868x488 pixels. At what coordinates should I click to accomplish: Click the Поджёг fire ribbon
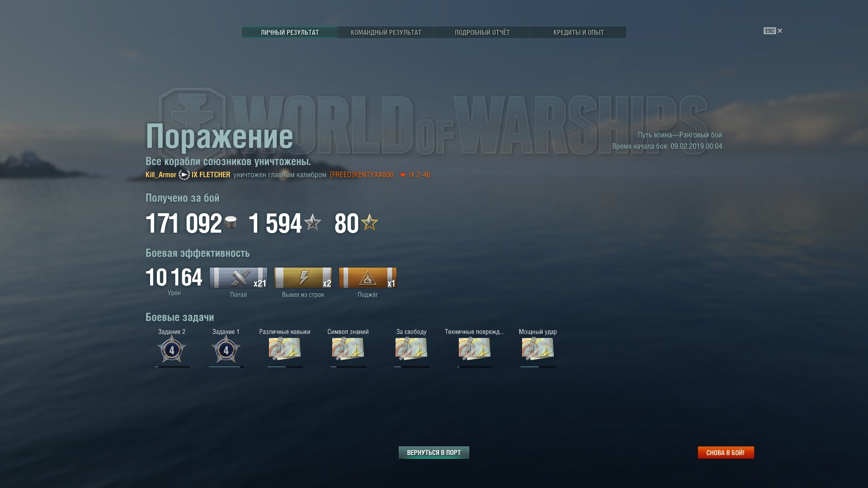click(368, 277)
